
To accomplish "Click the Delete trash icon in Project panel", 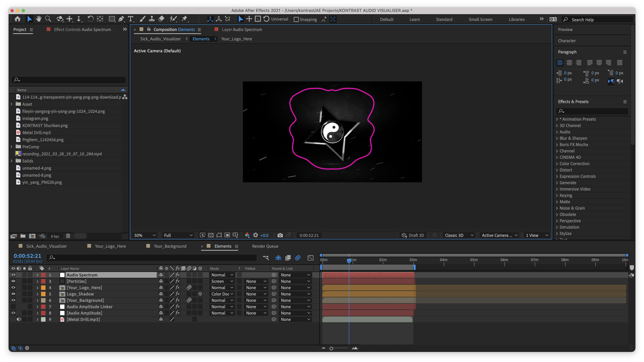I will [68, 236].
